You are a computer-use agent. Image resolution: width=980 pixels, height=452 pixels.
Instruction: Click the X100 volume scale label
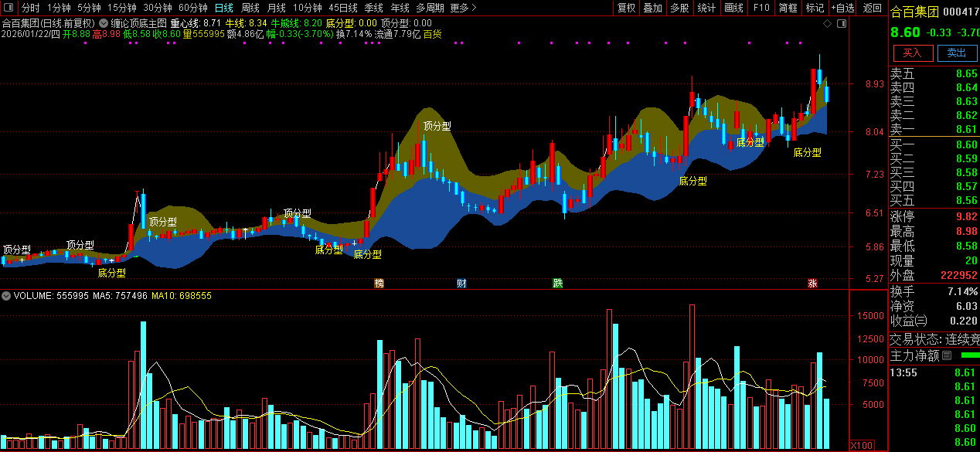[862, 445]
